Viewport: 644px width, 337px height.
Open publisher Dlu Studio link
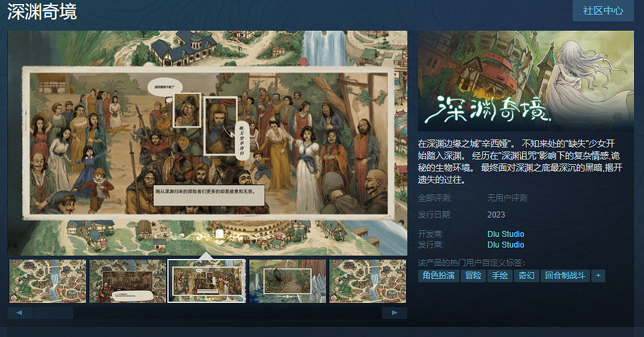point(505,244)
